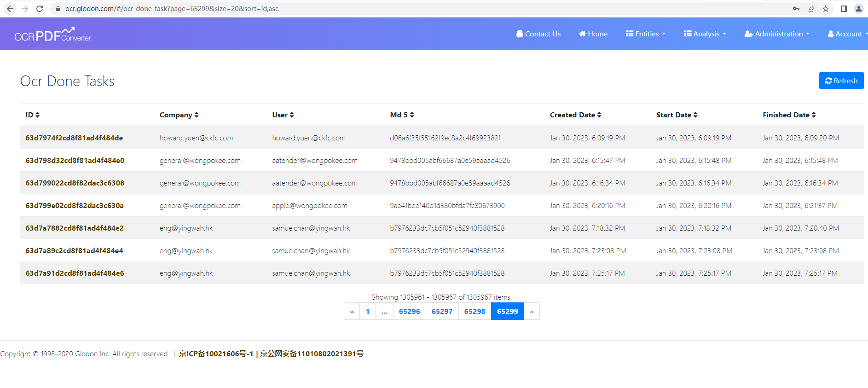
Task: Click the Analysis list icon
Action: point(688,34)
